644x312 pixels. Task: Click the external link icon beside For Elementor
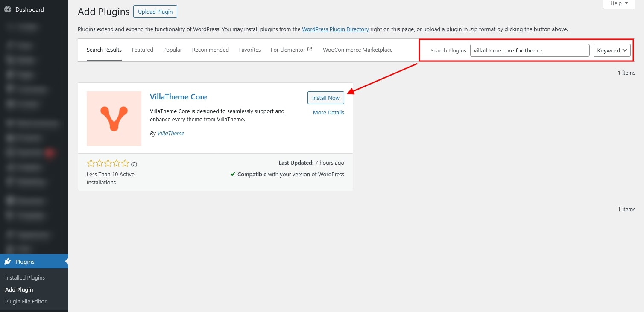point(310,50)
